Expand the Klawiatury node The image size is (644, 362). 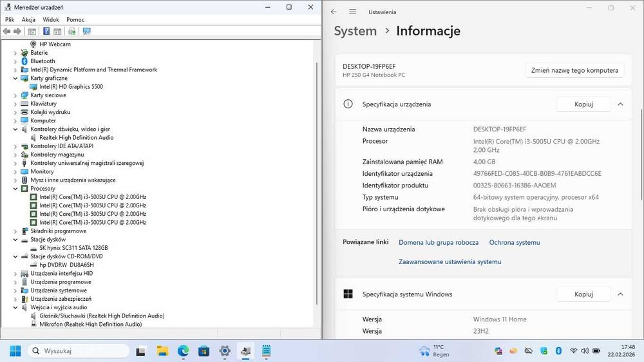(x=15, y=104)
